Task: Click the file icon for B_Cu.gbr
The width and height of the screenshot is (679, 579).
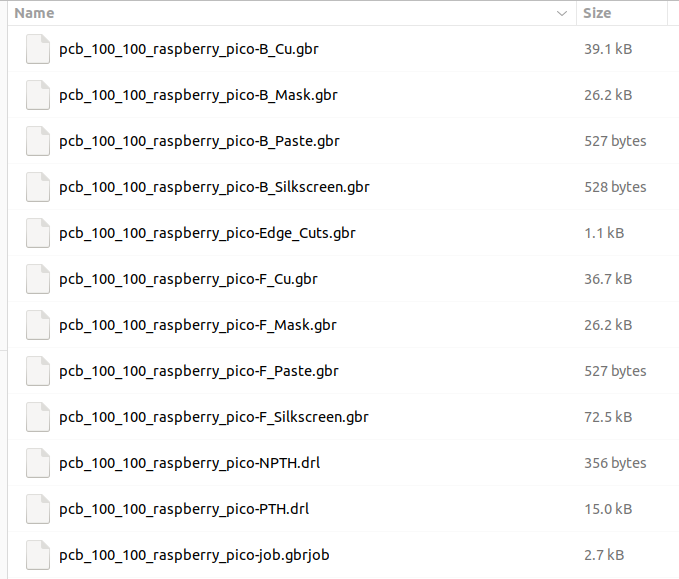Action: [38, 49]
